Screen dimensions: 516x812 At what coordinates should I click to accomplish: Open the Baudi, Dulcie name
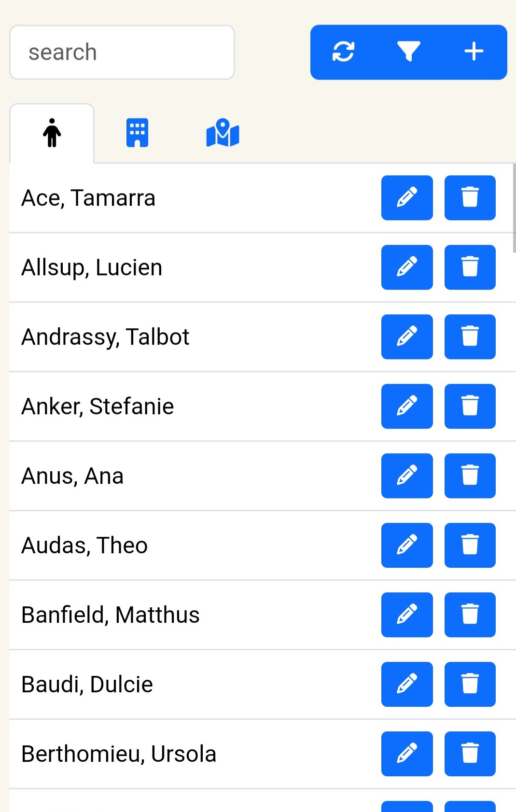click(87, 685)
